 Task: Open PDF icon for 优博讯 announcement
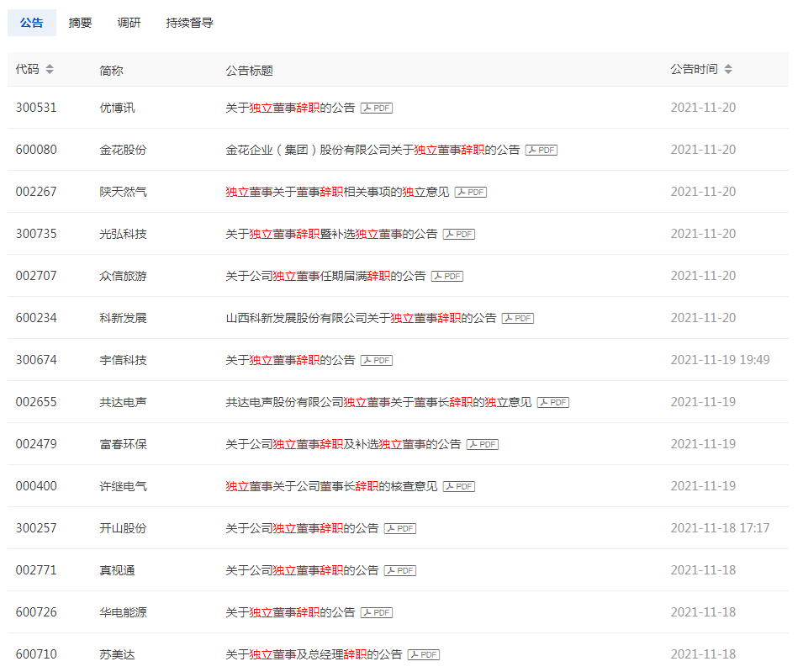[377, 108]
